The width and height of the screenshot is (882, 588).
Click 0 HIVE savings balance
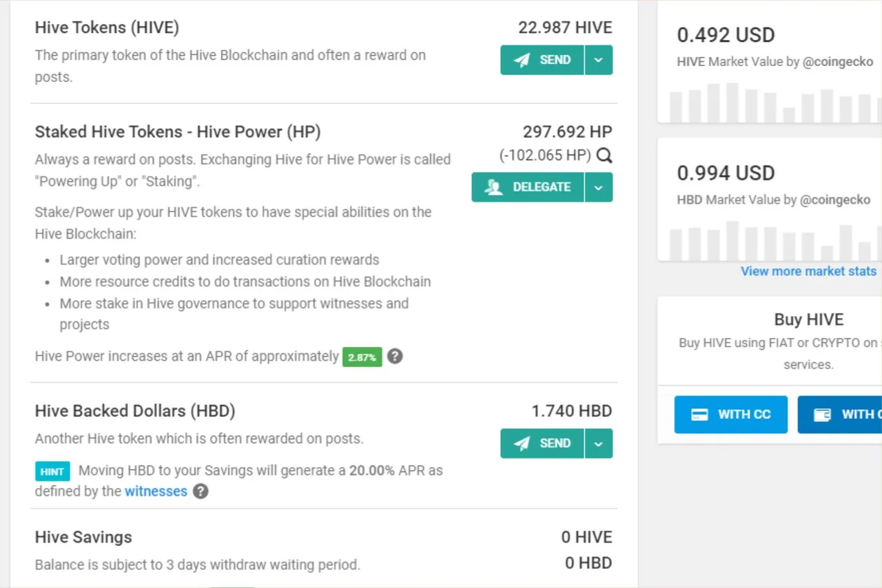tap(587, 537)
